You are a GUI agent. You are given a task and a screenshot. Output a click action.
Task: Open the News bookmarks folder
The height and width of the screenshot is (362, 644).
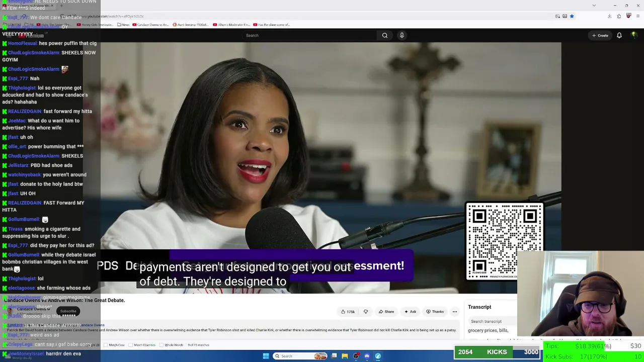click(x=123, y=25)
